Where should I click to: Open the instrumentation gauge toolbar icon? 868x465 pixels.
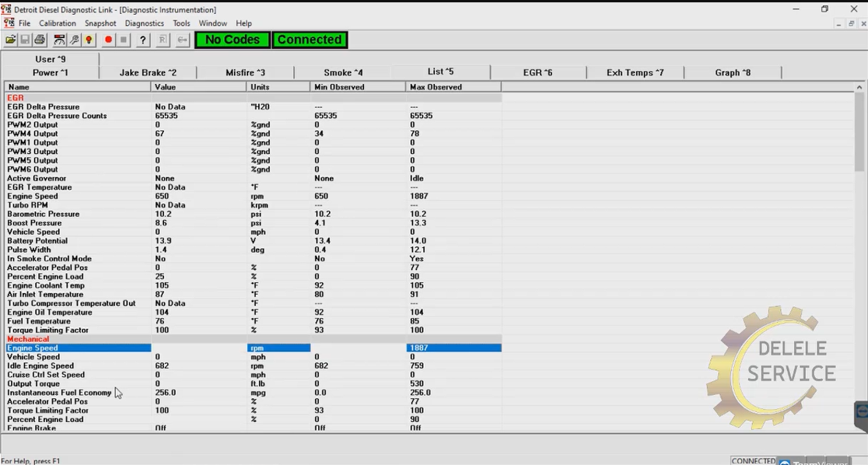(59, 40)
